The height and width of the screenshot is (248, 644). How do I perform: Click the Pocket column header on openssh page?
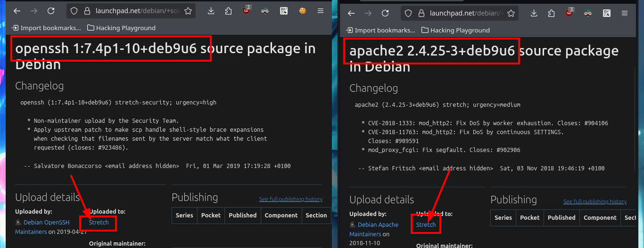point(211,215)
